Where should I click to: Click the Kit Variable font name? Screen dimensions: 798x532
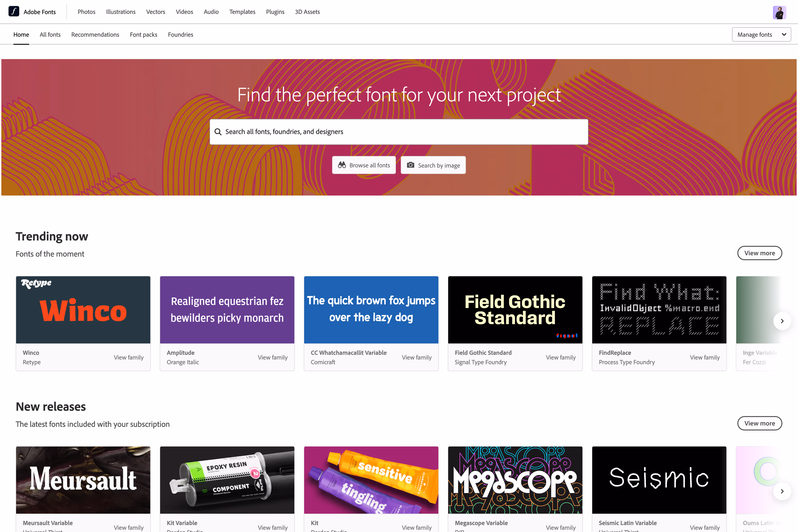(182, 523)
